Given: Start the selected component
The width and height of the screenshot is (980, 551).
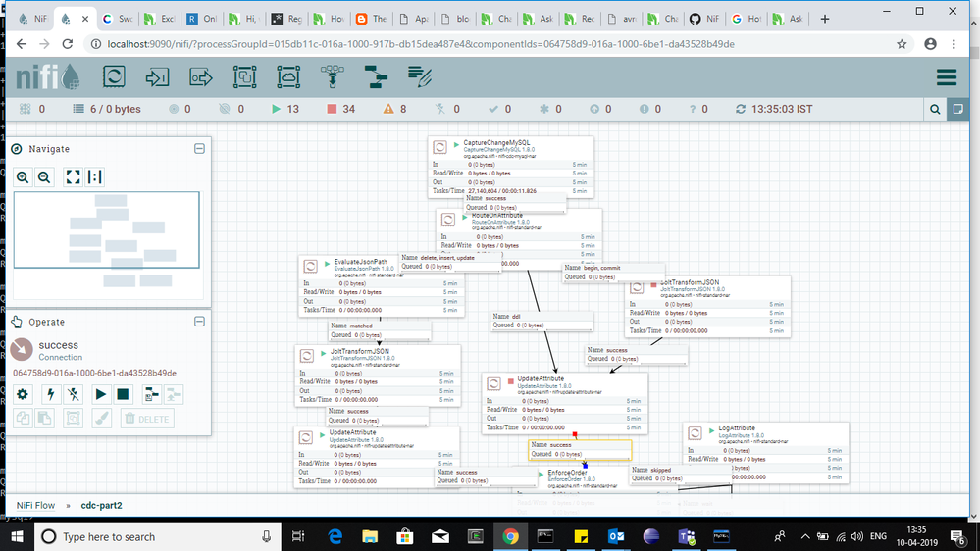Looking at the screenshot, I should pos(100,394).
